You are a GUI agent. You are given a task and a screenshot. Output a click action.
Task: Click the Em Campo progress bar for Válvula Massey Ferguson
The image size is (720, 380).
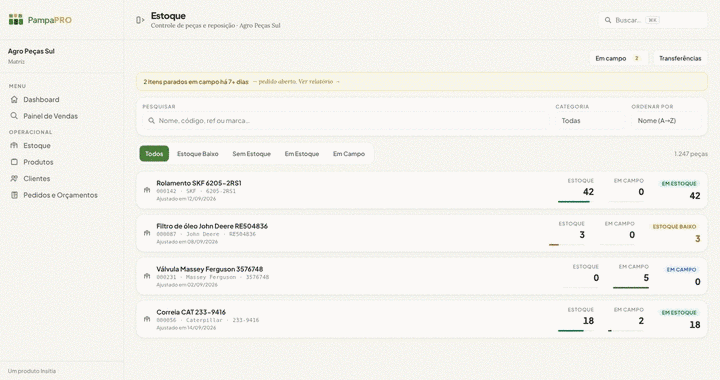[631, 288]
